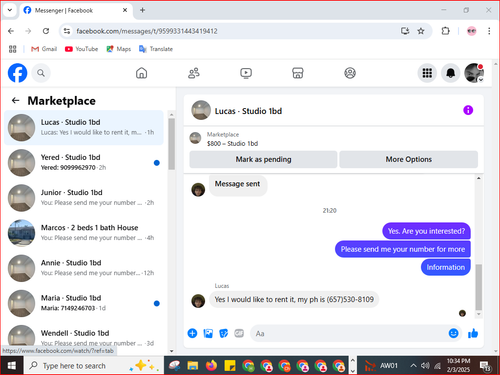Image resolution: width=500 pixels, height=375 pixels.
Task: Click Lucas's message with phone number
Action: pos(294,299)
